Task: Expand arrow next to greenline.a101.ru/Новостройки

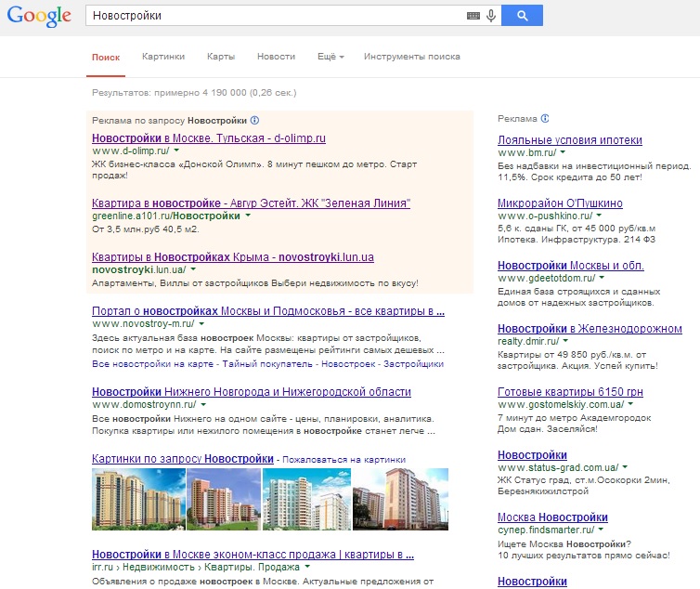Action: 248,216
